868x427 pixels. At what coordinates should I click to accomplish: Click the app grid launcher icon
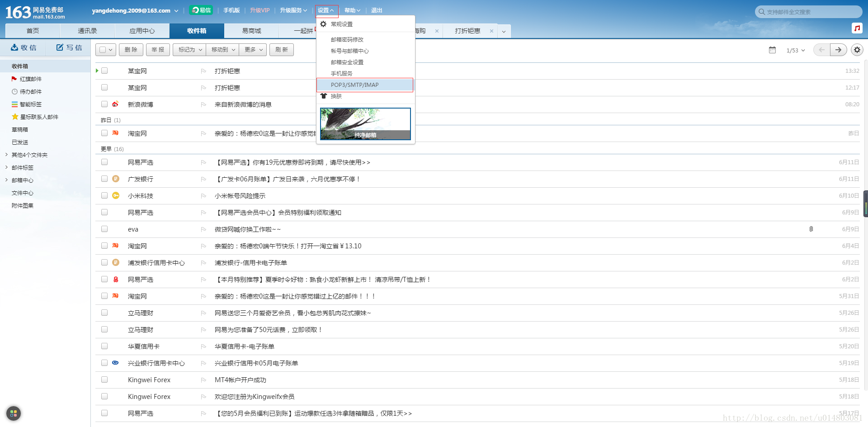tap(14, 413)
